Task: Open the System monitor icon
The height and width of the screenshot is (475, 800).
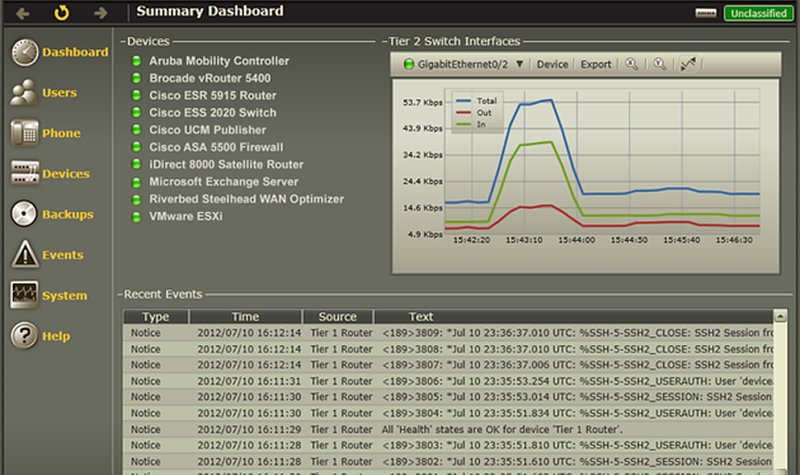Action: coord(24,294)
